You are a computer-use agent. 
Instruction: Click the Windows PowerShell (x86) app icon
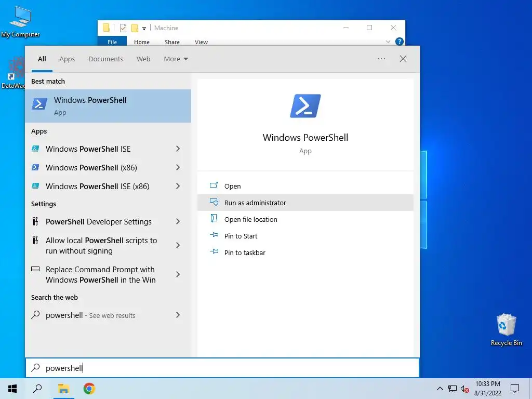35,167
